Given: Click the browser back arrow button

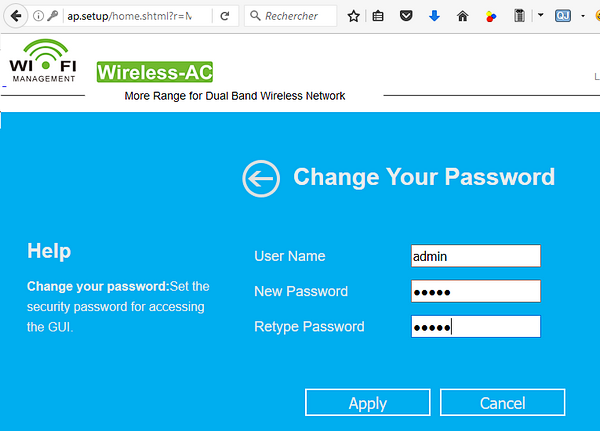Looking at the screenshot, I should tap(16, 16).
